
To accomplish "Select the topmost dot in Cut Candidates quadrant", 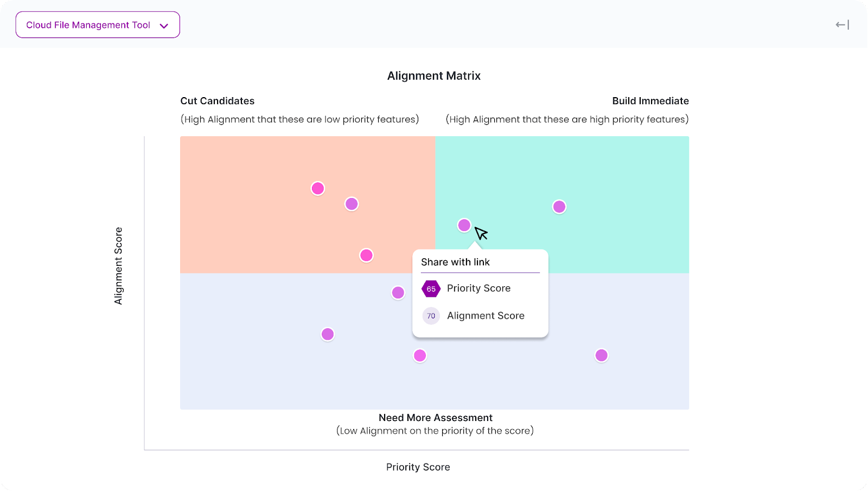I will click(x=318, y=188).
